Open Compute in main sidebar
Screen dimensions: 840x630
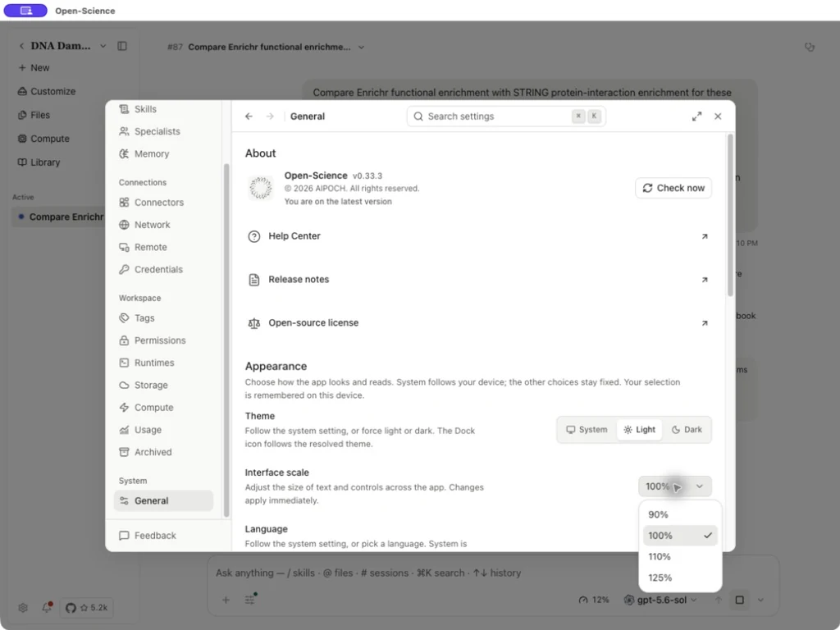(43, 139)
